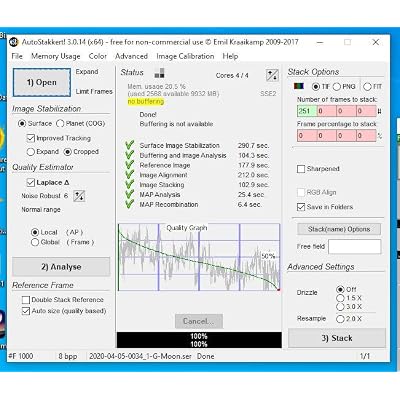
Task: Select Drizzle 1.5 X option
Action: tap(340, 298)
